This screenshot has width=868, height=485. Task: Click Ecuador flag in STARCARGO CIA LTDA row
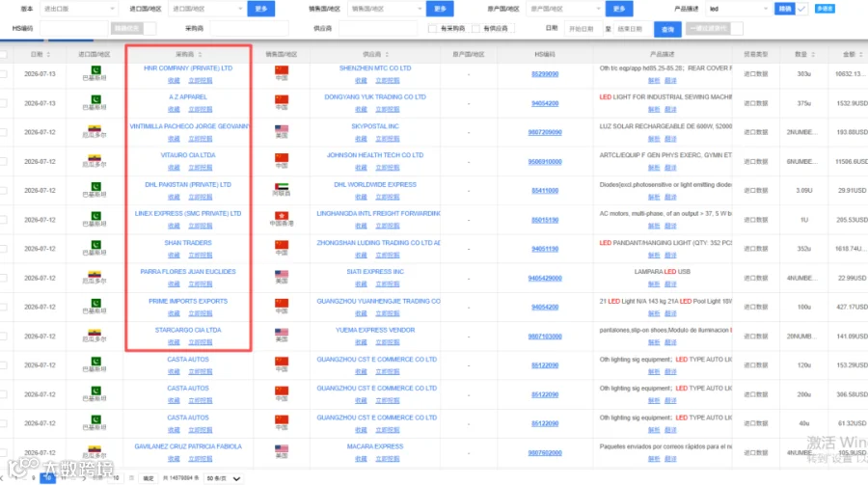[x=95, y=332]
